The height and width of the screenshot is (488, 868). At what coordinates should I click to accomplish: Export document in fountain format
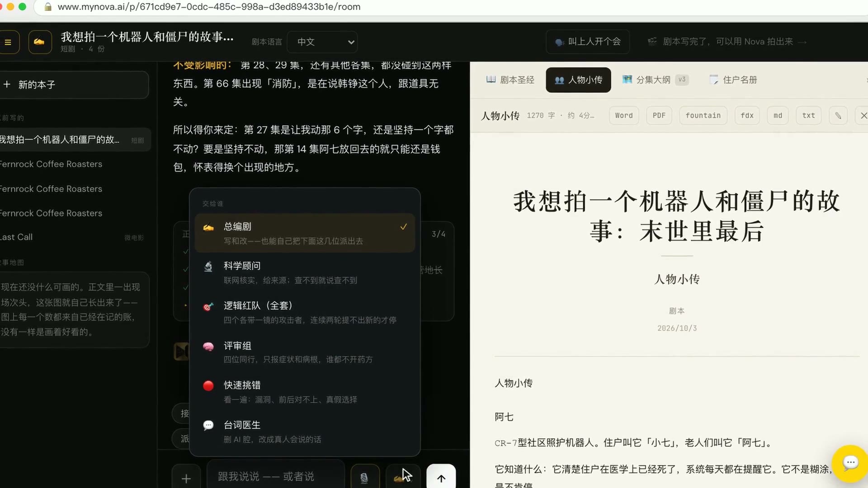pos(703,116)
